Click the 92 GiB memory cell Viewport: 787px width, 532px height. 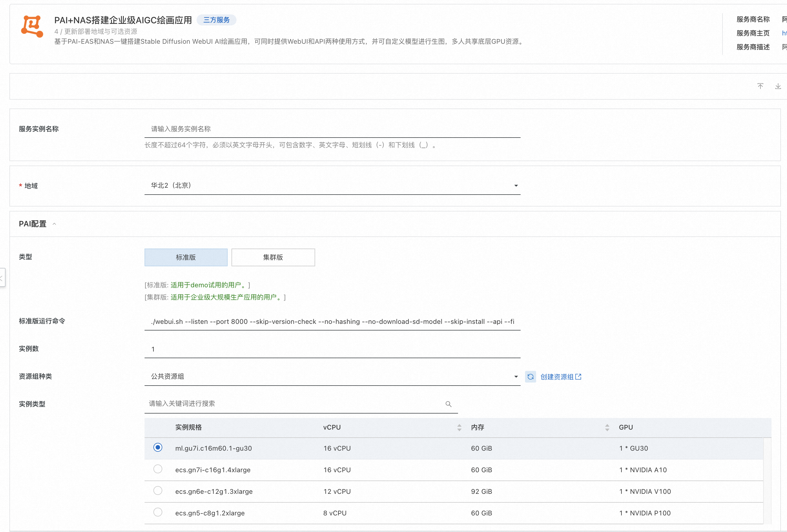pos(481,492)
